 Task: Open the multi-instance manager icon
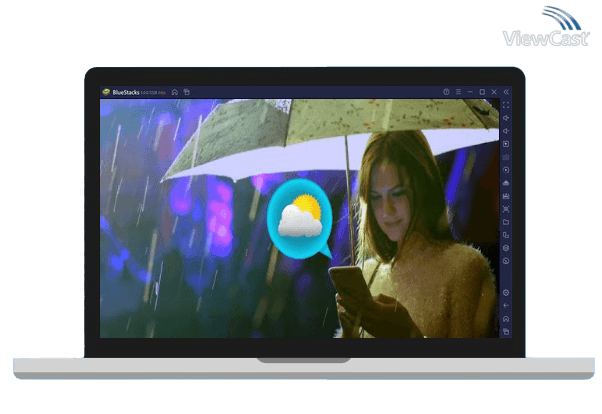pyautogui.click(x=506, y=234)
